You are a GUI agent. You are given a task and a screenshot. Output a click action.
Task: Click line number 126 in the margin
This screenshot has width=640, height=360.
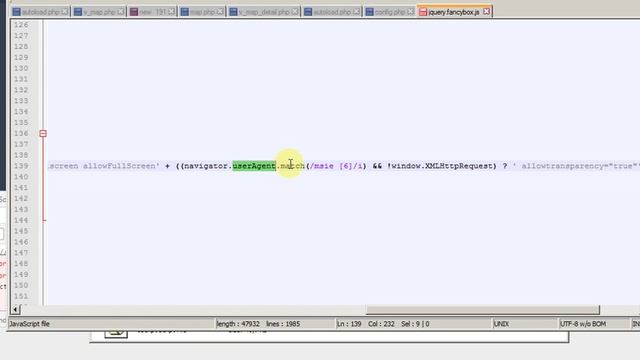point(21,25)
